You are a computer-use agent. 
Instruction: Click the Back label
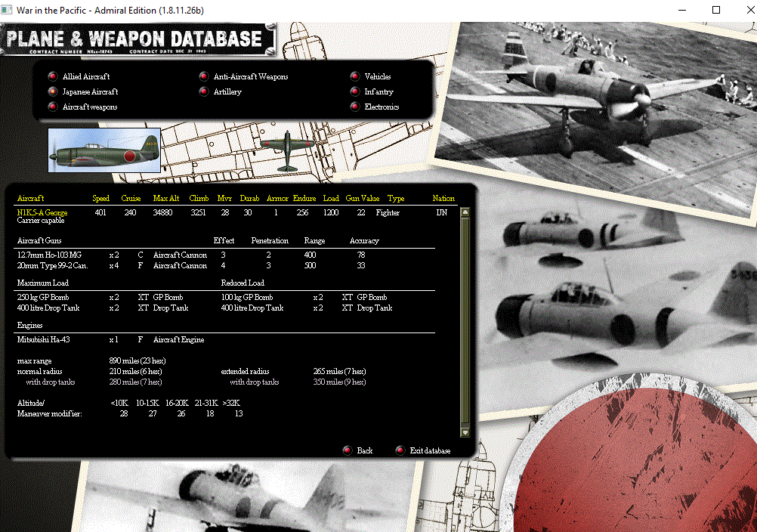[364, 450]
